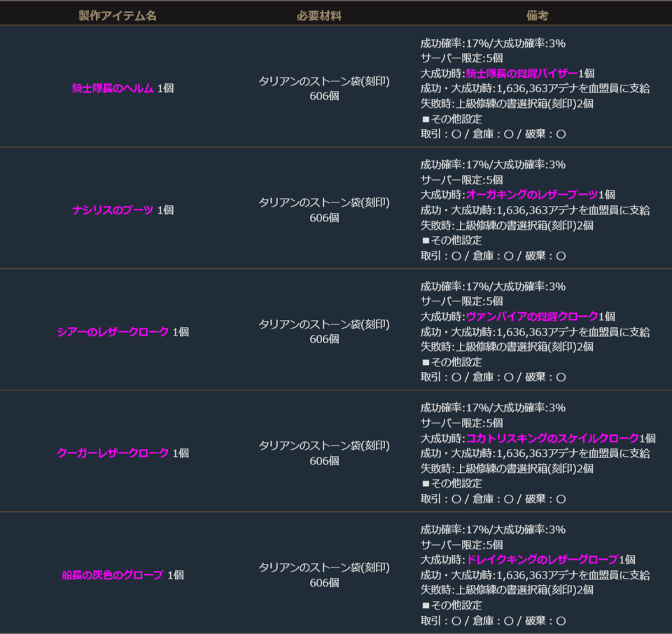Click the 必要材料 column header
The height and width of the screenshot is (634, 672).
pos(319,15)
